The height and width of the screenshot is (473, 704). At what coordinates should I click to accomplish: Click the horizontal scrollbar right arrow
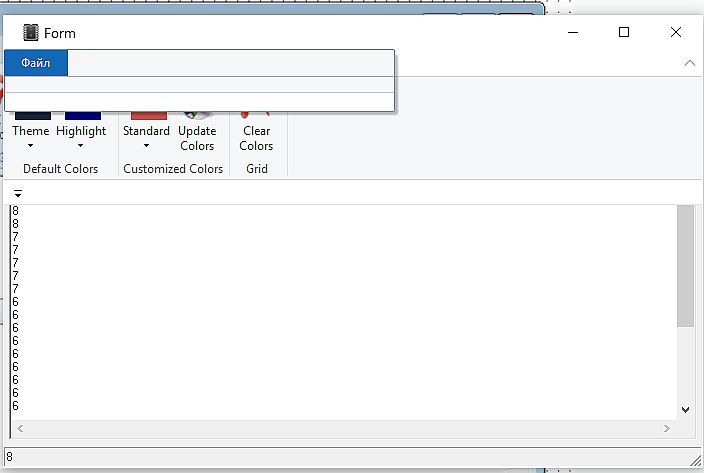667,428
